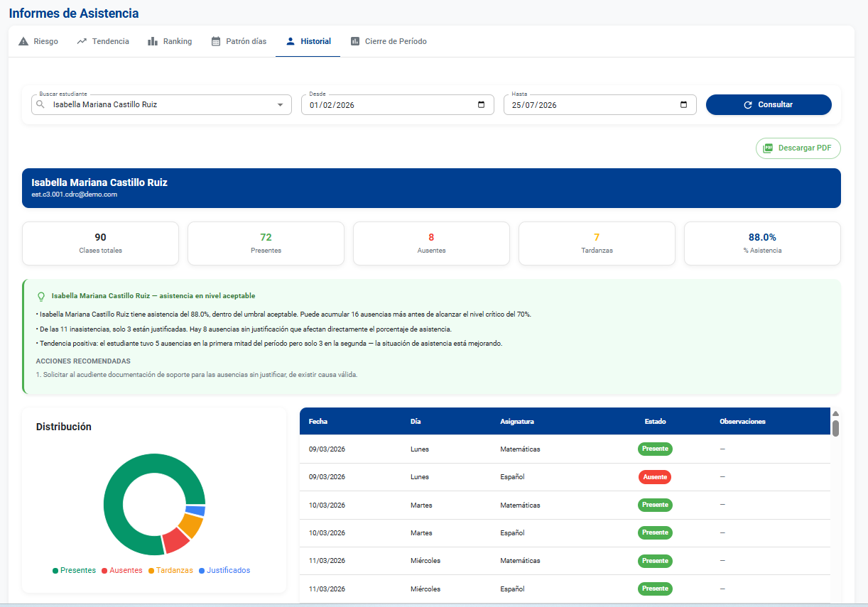Toggle the Justificados legend item in chart

(x=224, y=570)
